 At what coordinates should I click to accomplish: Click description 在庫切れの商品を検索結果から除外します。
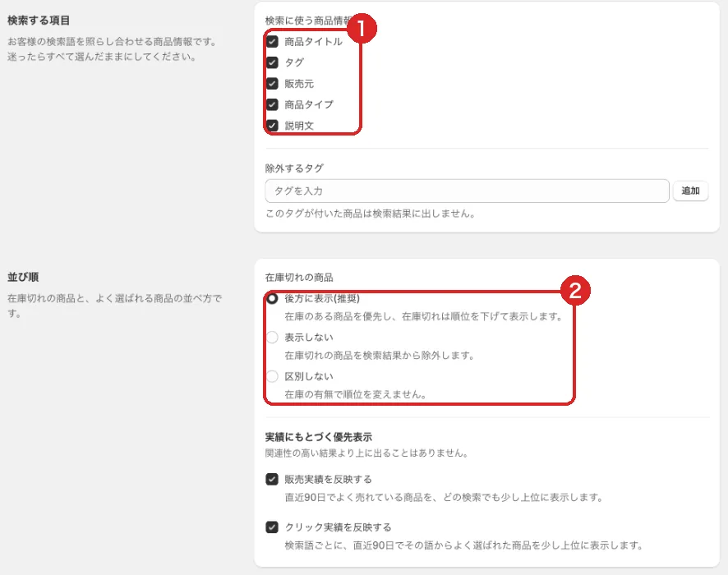(380, 356)
